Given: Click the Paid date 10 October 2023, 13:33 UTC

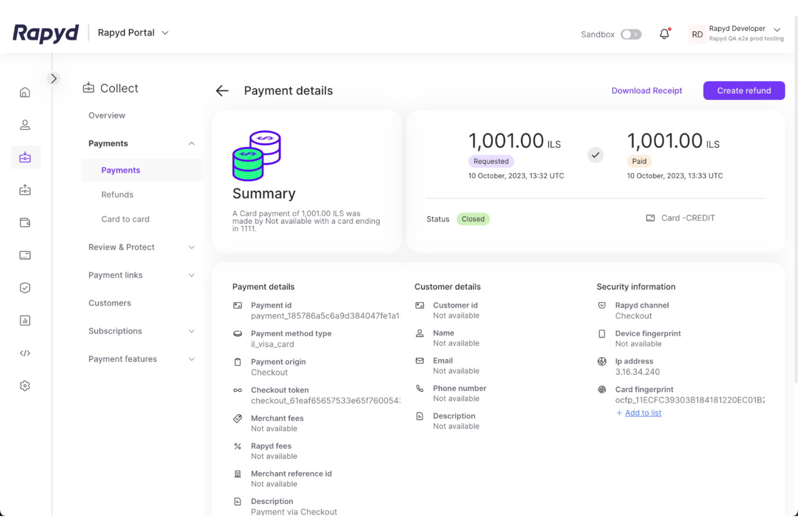Looking at the screenshot, I should tap(675, 176).
